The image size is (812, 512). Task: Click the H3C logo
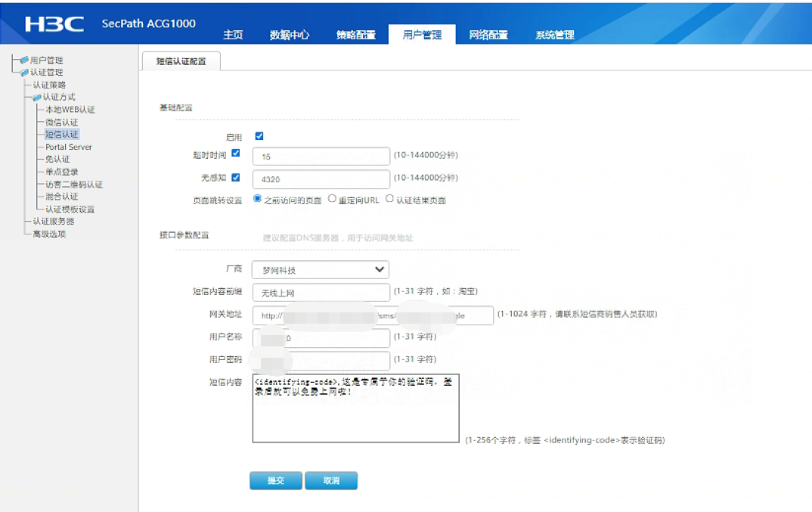54,24
